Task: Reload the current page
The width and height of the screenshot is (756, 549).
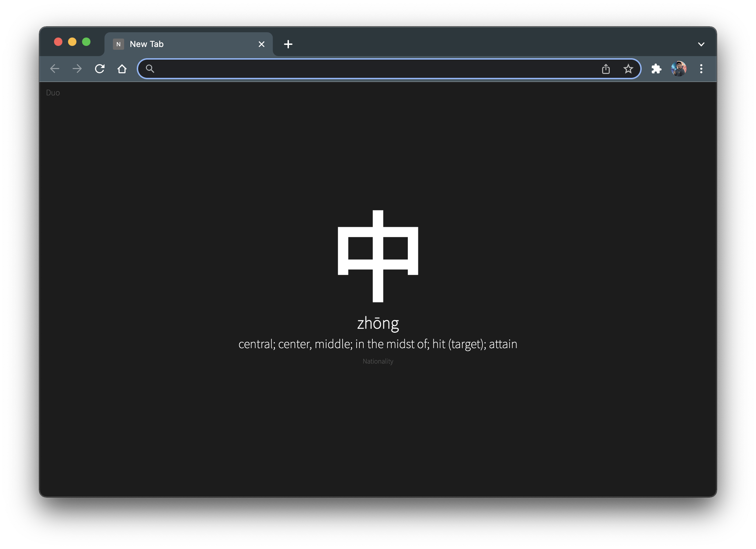Action: (100, 69)
